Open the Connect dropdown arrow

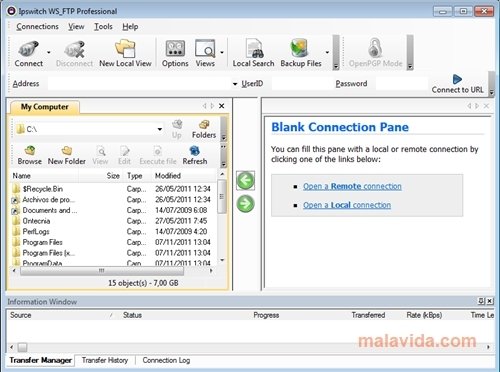tap(49, 52)
